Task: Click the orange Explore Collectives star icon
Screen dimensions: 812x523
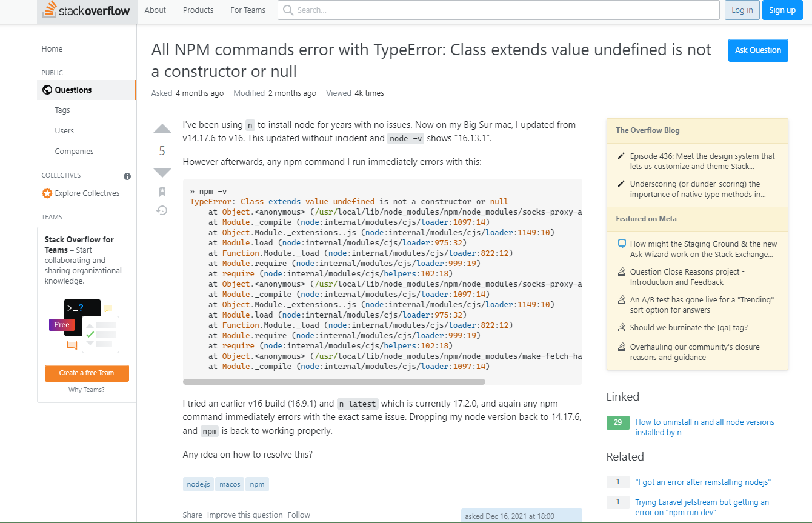Action: point(47,193)
